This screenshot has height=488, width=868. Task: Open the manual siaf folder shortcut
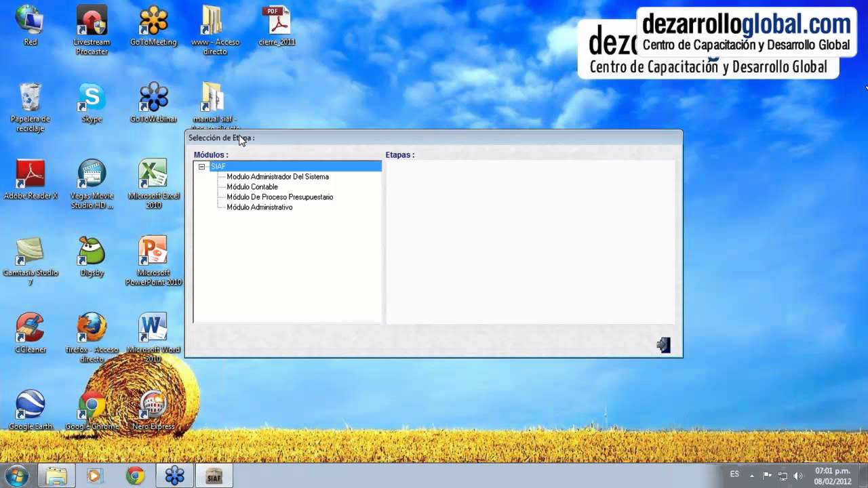[x=214, y=106]
